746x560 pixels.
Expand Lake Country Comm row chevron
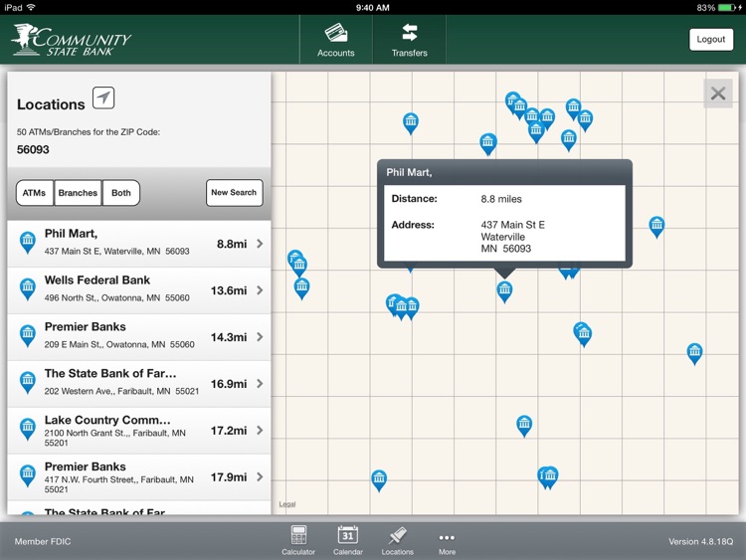(260, 430)
